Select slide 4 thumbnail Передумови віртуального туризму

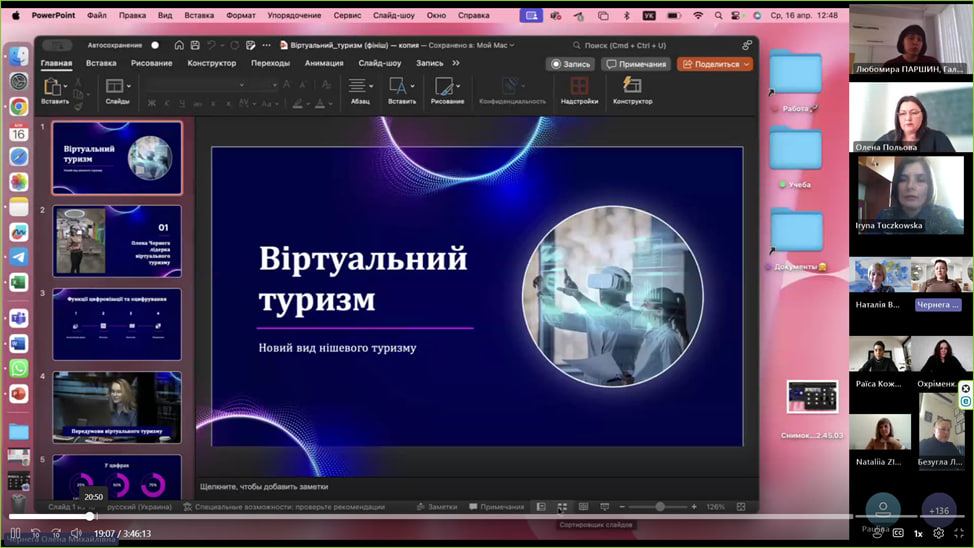click(117, 407)
